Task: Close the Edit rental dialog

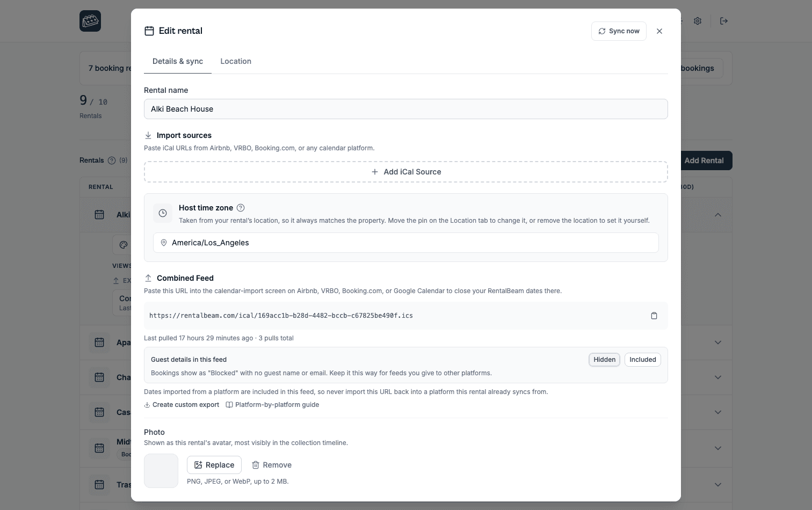Action: coord(659,31)
